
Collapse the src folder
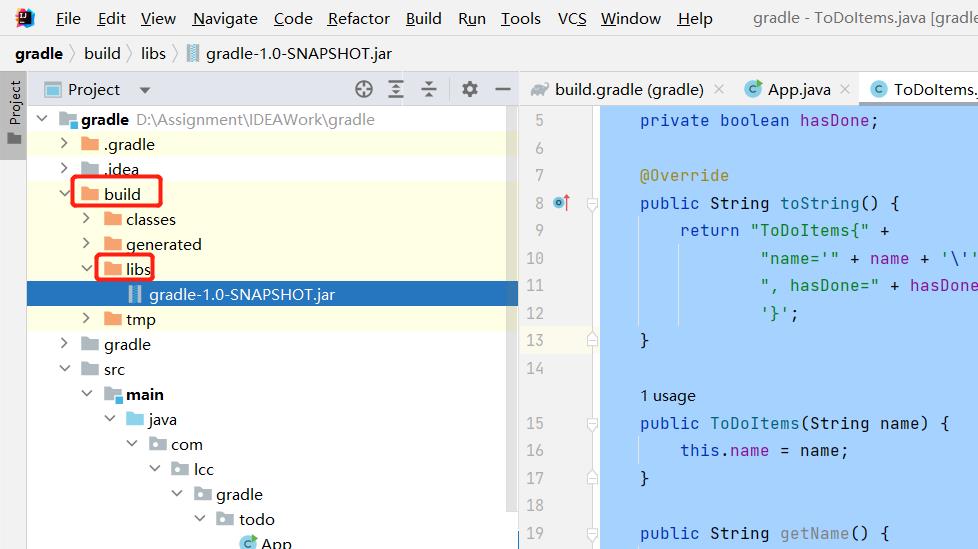(x=64, y=369)
